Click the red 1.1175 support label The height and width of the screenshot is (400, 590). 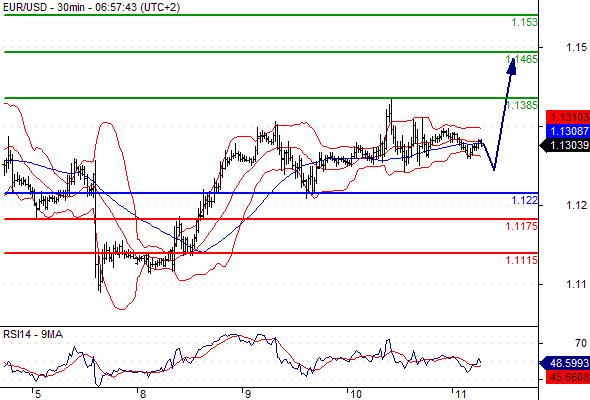(x=522, y=226)
